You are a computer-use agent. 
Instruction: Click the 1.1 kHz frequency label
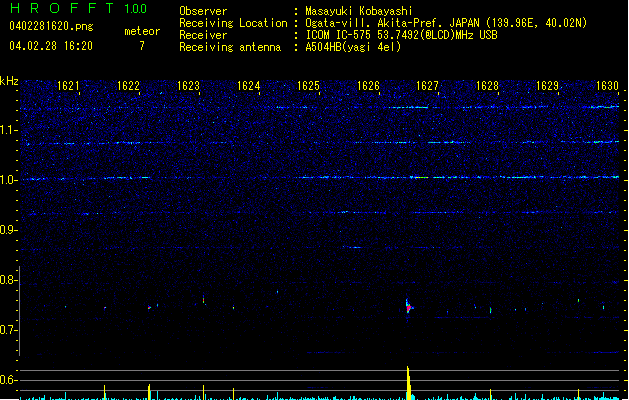pos(8,130)
